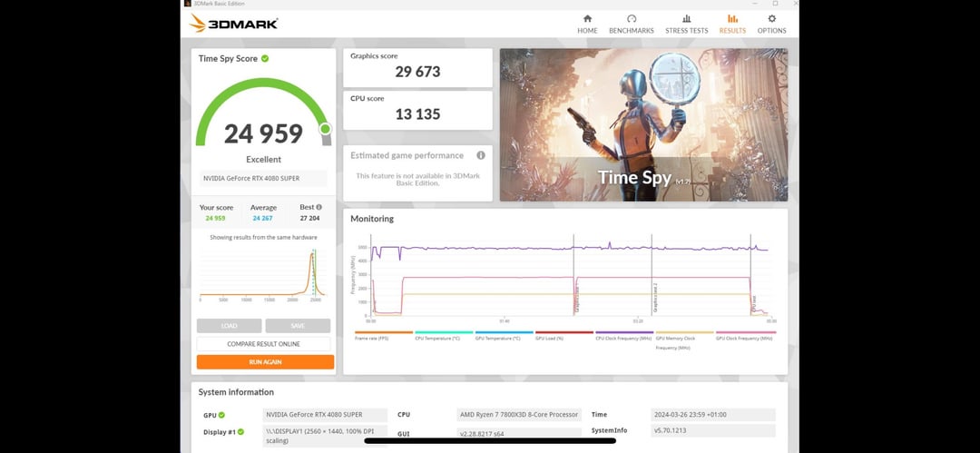Click the Graphics test 1 marker in Monitoring
Viewport: 980px width, 453px height.
(x=575, y=299)
